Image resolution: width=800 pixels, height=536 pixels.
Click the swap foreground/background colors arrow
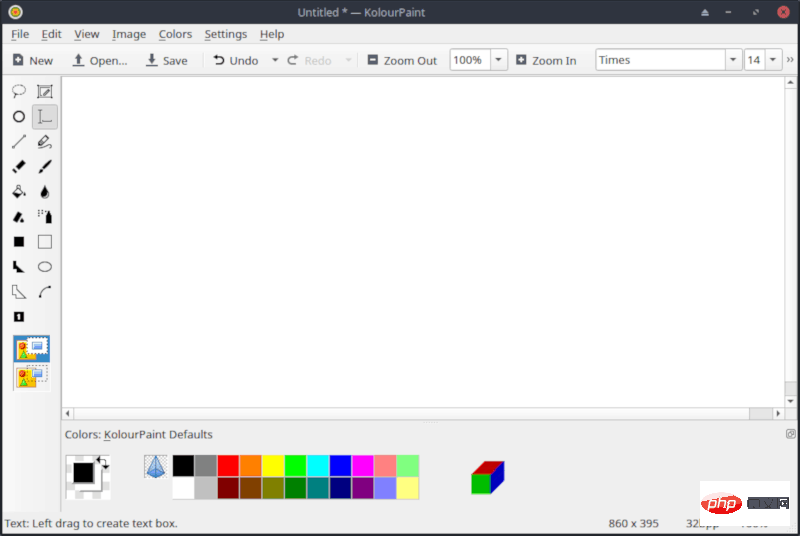103,463
